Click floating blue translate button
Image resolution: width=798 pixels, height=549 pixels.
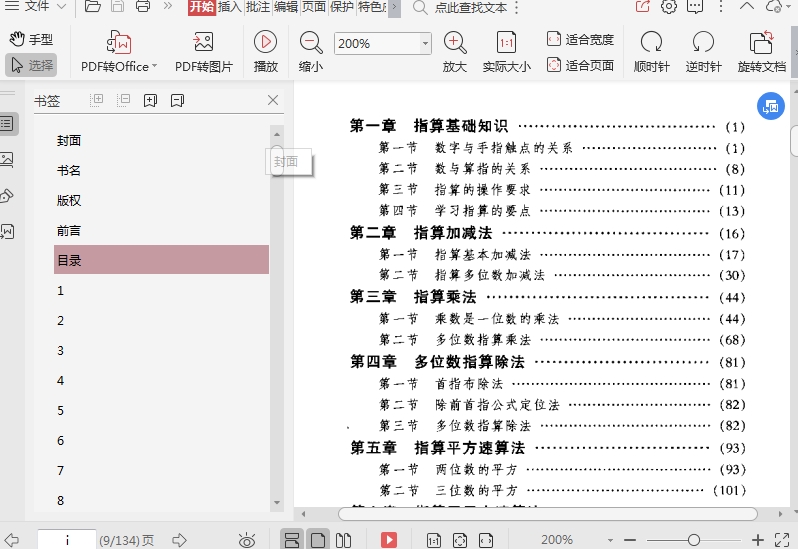coord(771,106)
